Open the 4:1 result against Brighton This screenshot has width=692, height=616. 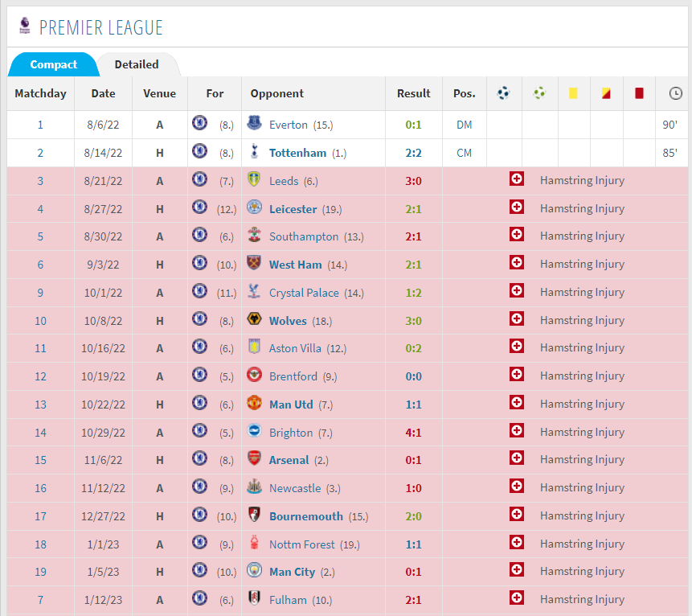(414, 433)
